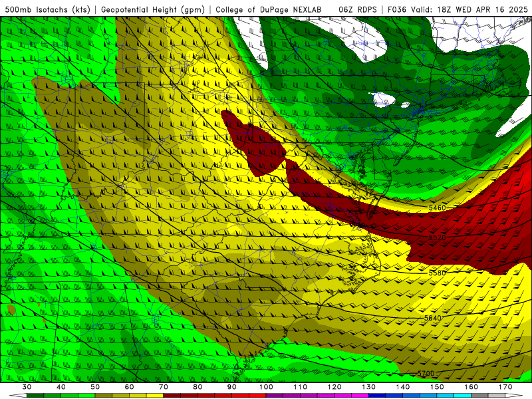Screen dimensions: 532x399
Task: Select the 140 value on the wind scale
Action: (x=403, y=387)
